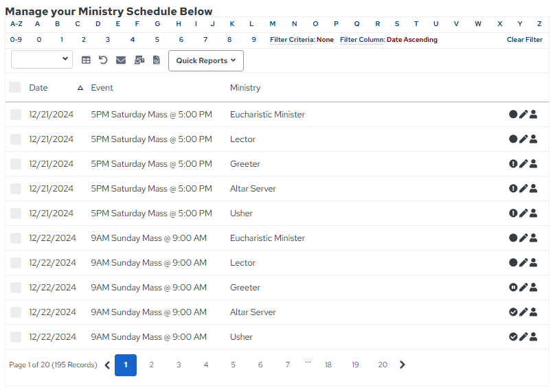Check the box for 12/22 Greeter row

tap(16, 288)
